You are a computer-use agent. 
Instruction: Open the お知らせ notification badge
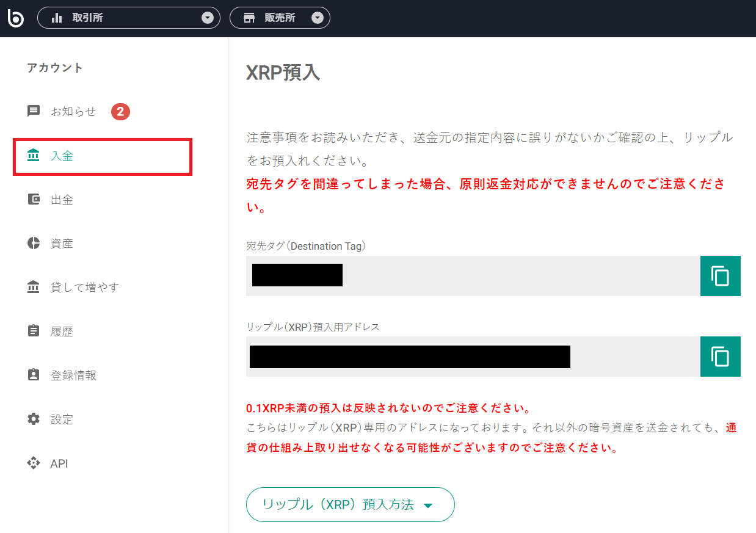coord(120,111)
